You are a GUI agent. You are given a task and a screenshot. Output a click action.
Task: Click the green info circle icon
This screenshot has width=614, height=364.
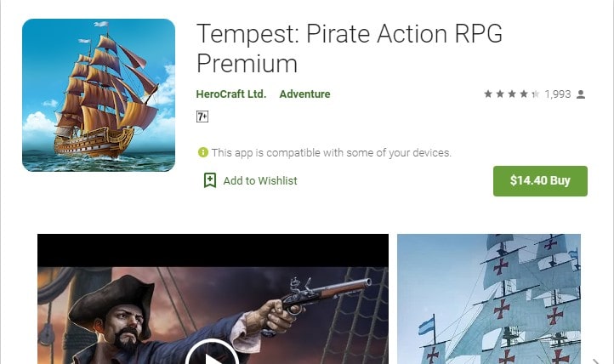[x=203, y=152]
